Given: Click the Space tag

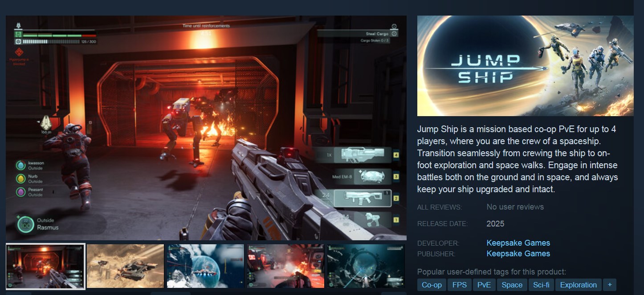Looking at the screenshot, I should (x=512, y=285).
